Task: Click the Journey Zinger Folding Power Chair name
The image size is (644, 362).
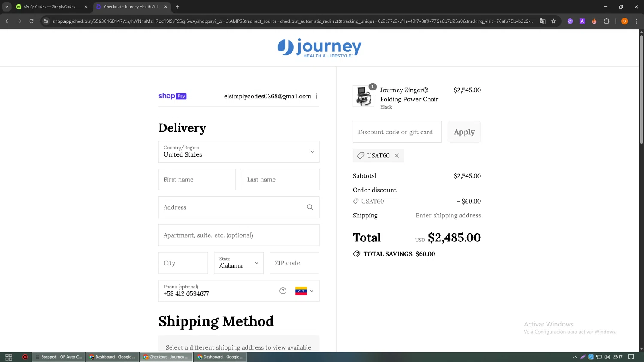Action: coord(409,95)
